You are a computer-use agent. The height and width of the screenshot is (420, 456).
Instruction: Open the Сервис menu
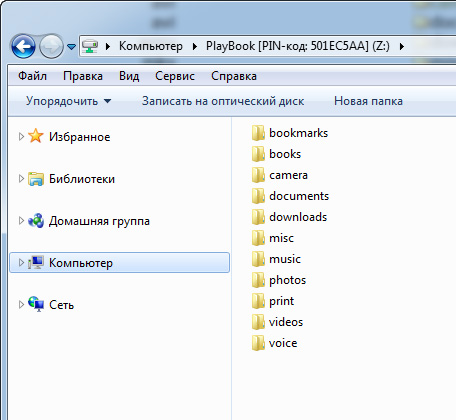pyautogui.click(x=175, y=76)
